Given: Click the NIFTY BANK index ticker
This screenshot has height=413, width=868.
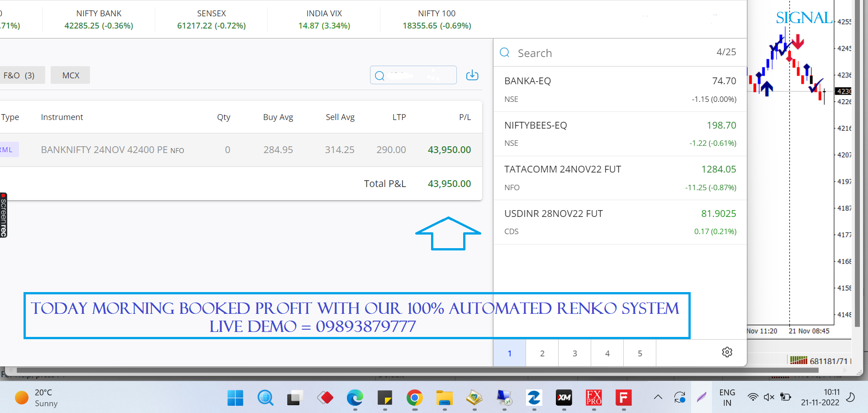Looking at the screenshot, I should coord(99,19).
